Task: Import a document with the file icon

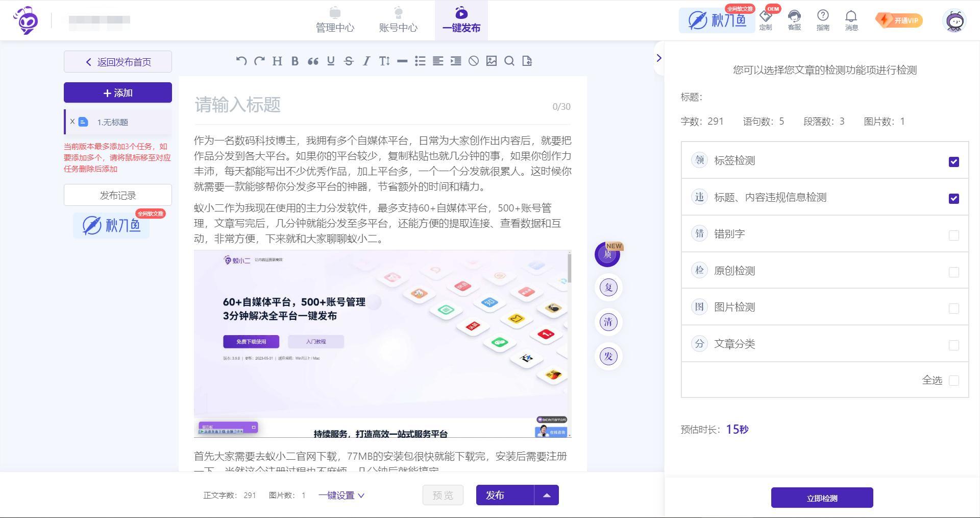Action: [x=527, y=61]
